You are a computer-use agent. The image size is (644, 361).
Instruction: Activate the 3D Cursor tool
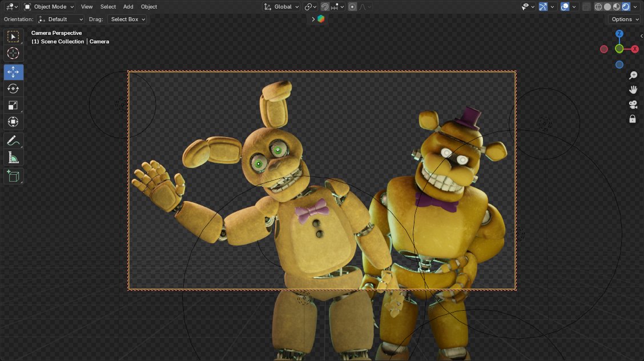tap(13, 53)
